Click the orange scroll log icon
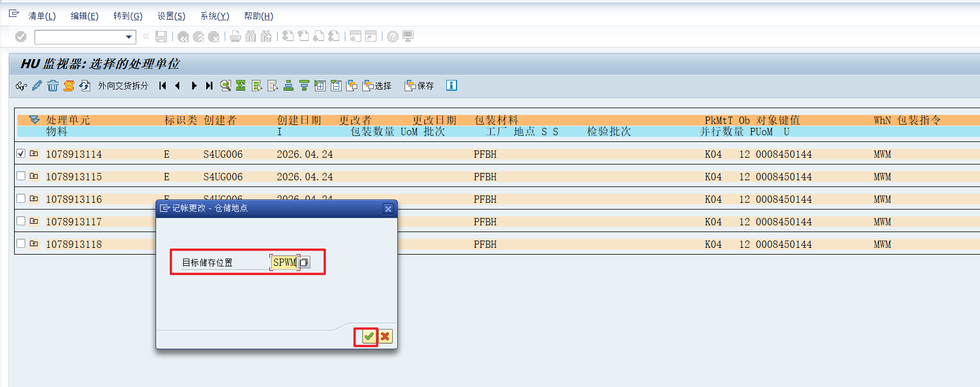Viewport: 980px width, 387px height. coord(69,86)
